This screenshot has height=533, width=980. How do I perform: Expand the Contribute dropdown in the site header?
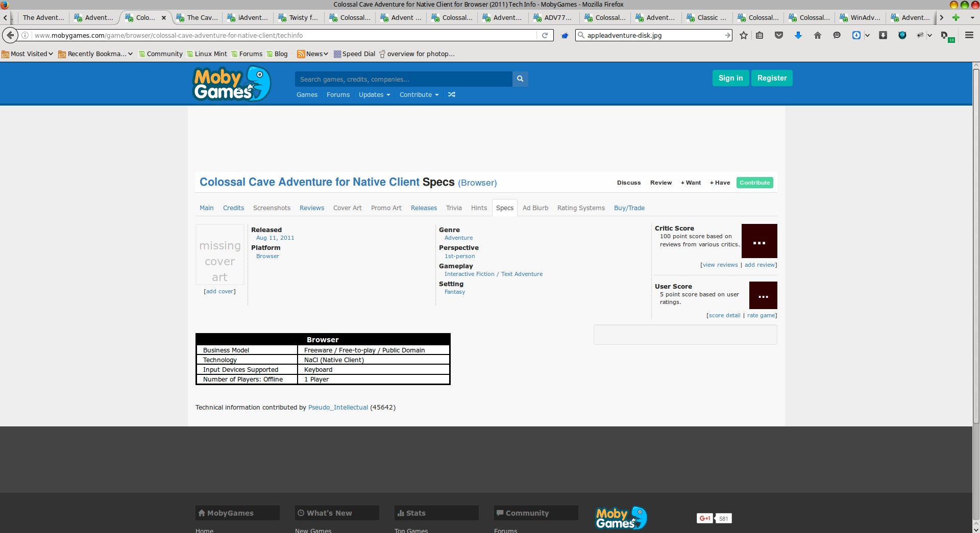pos(419,94)
